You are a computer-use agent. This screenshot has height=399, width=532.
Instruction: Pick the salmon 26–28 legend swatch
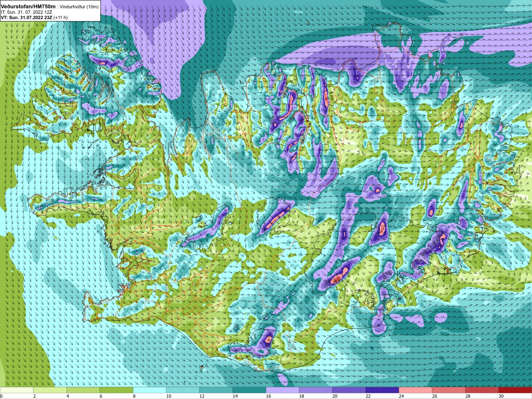[x=449, y=390]
